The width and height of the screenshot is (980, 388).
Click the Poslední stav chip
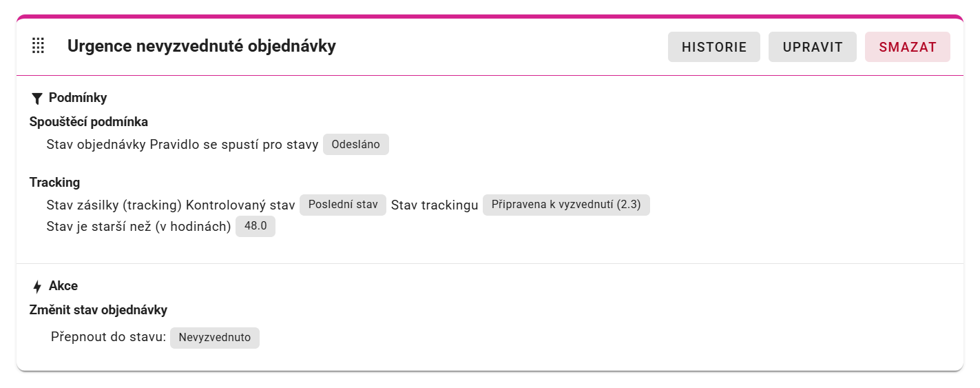[x=343, y=205]
